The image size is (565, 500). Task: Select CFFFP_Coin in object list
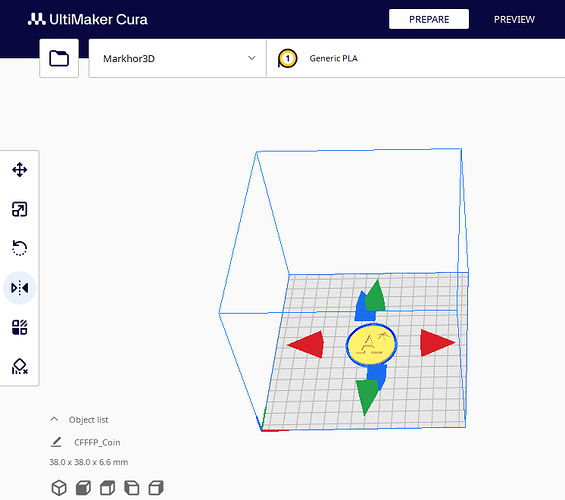(x=97, y=442)
